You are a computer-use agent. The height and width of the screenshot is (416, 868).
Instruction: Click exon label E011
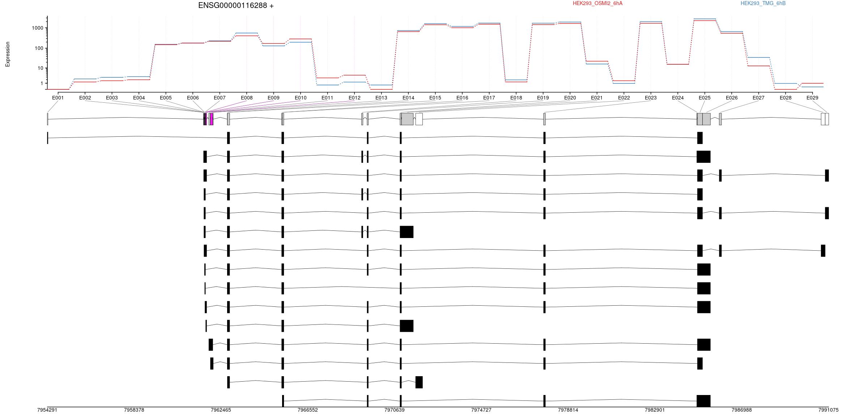pyautogui.click(x=327, y=98)
